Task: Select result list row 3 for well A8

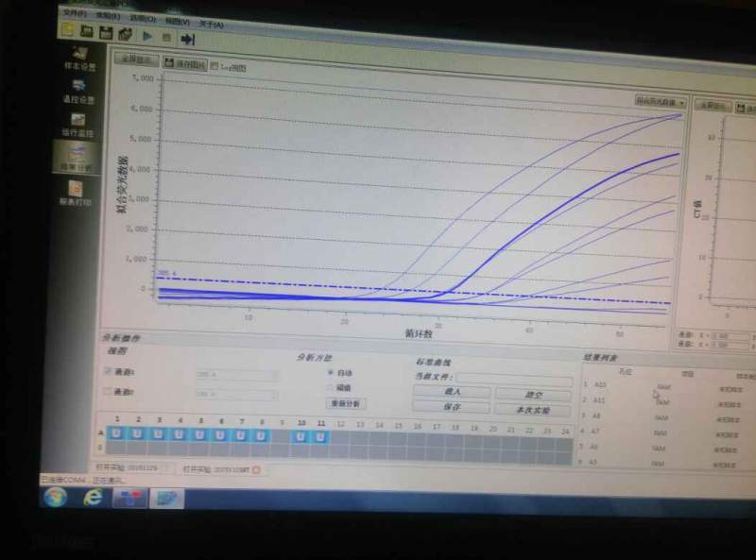Action: (667, 416)
